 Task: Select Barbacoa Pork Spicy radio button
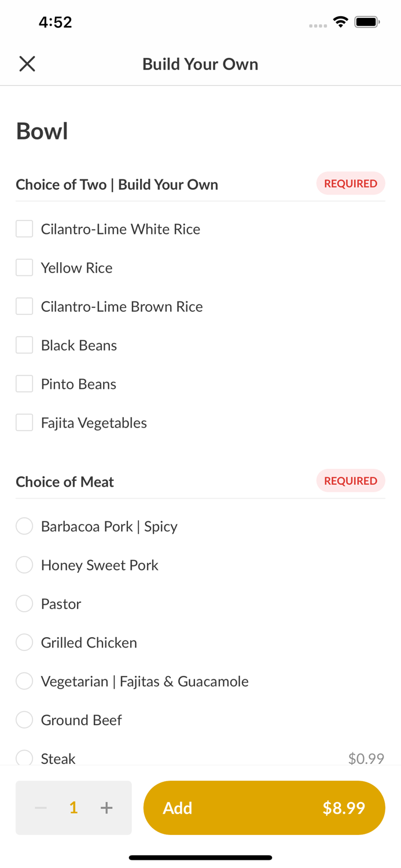coord(24,527)
